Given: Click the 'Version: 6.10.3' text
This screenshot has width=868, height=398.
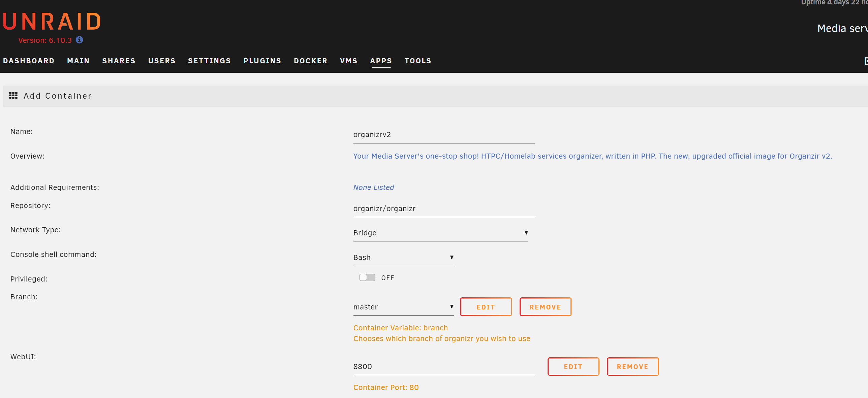Looking at the screenshot, I should [45, 40].
